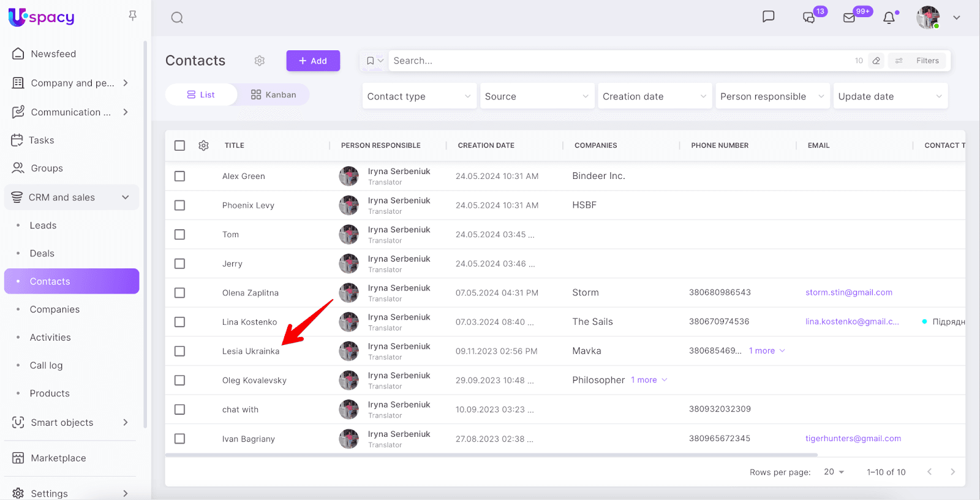Open Contacts page settings gear icon
The image size is (980, 500).
pyautogui.click(x=260, y=61)
